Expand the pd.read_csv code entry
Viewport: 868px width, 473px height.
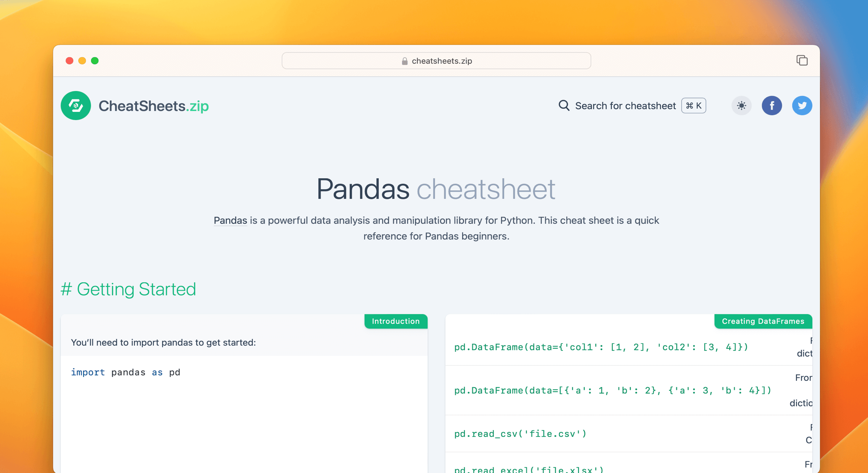[x=520, y=434]
